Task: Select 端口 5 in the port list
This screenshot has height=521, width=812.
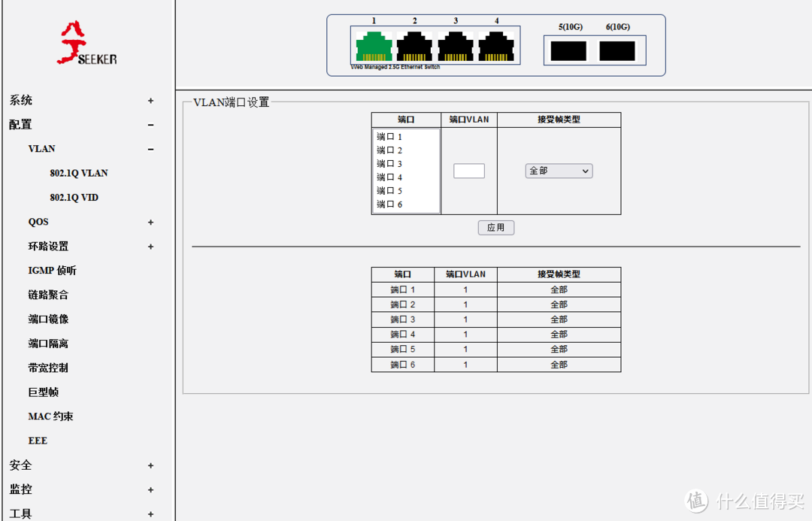Action: click(x=406, y=191)
